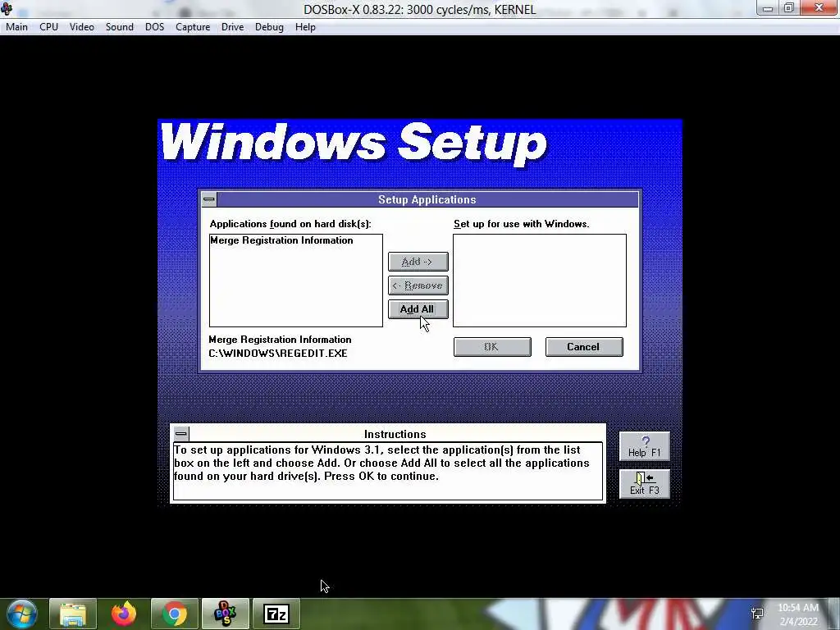The image size is (840, 630).
Task: Click the C:\WINDOWS\REGEDIT.EXE path text
Action: pyautogui.click(x=278, y=354)
